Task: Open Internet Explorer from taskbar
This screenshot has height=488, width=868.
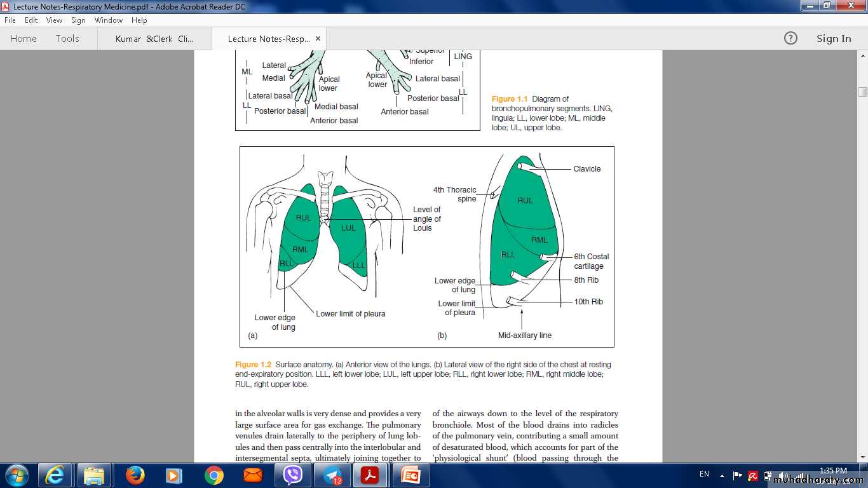Action: (55, 475)
